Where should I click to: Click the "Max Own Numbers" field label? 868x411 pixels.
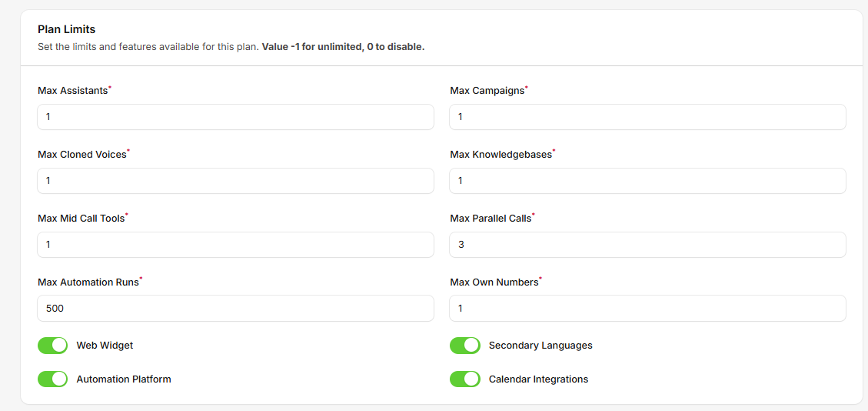tap(494, 282)
